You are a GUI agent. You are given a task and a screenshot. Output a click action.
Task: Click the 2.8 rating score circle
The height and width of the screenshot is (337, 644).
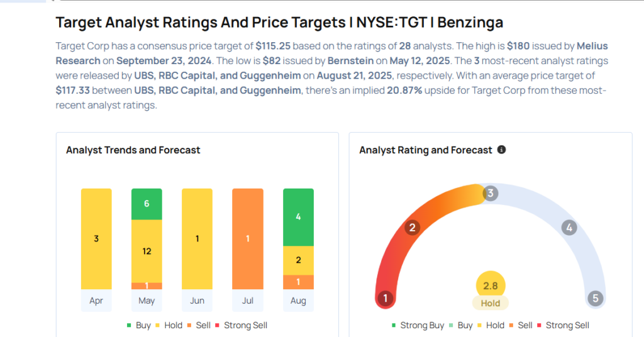(x=491, y=286)
